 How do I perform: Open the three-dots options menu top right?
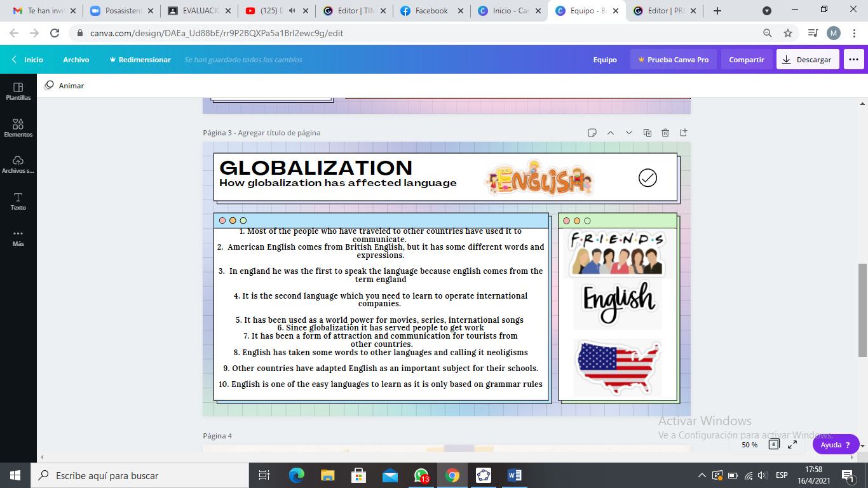point(854,59)
